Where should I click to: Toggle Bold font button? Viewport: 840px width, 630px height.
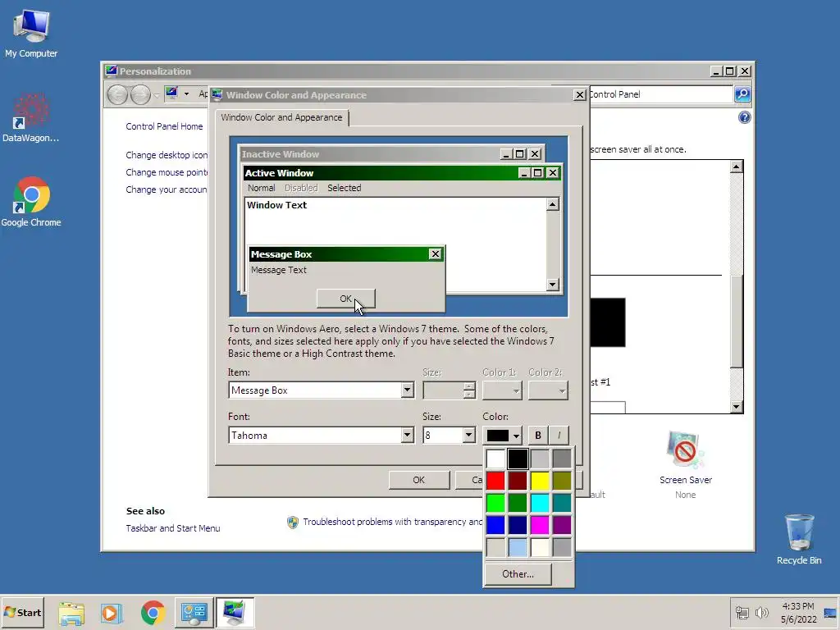pyautogui.click(x=538, y=436)
